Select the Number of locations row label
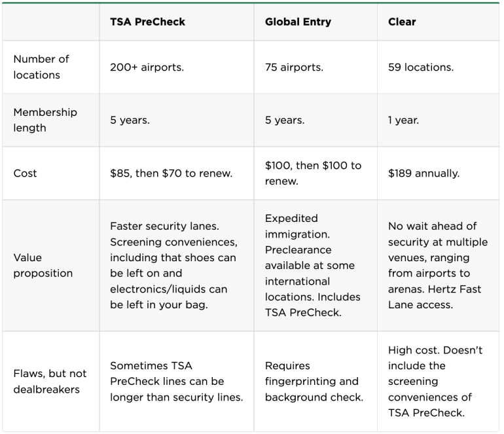The height and width of the screenshot is (434, 504). [x=41, y=67]
